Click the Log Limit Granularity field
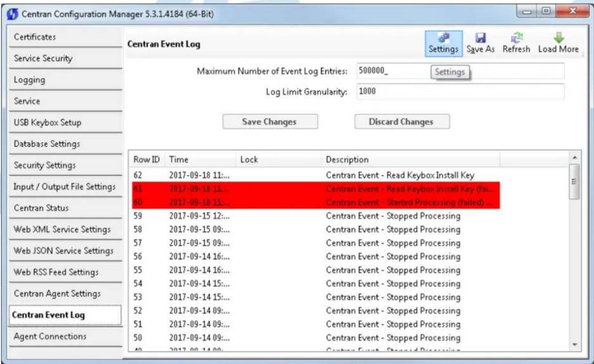Viewport: 594px width, 364px height. click(x=460, y=92)
